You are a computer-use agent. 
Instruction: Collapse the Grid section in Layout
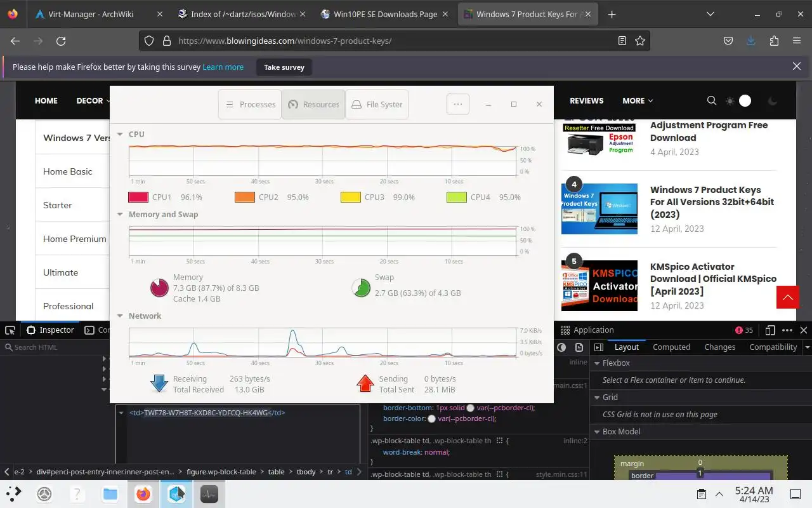pos(596,398)
